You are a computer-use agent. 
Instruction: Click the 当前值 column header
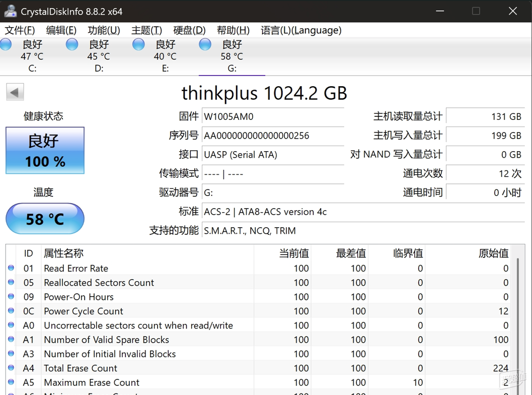pos(283,253)
